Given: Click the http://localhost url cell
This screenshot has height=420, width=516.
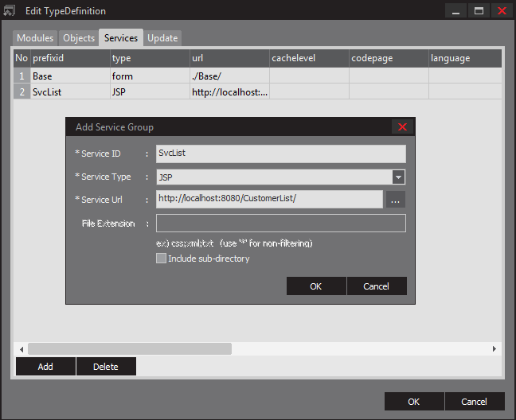Looking at the screenshot, I should tap(229, 91).
